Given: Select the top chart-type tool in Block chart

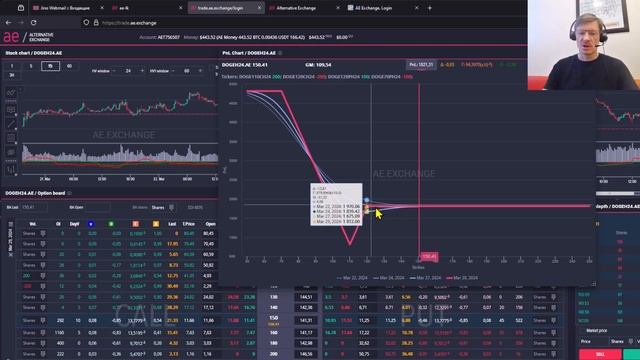Looking at the screenshot, I should pos(11,93).
